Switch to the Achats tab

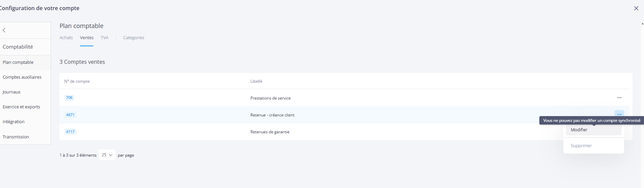[66, 38]
